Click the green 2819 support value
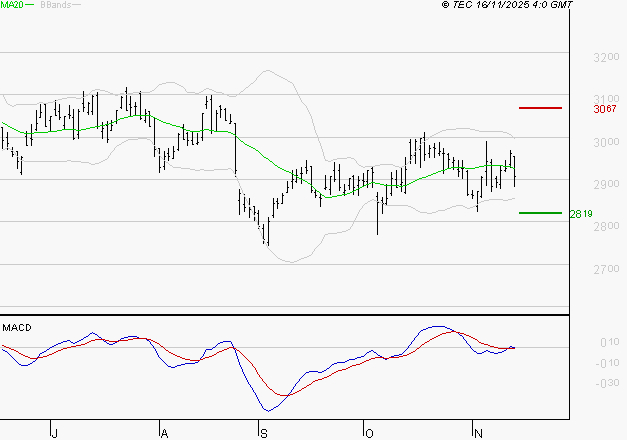This screenshot has width=627, height=440. 581,214
